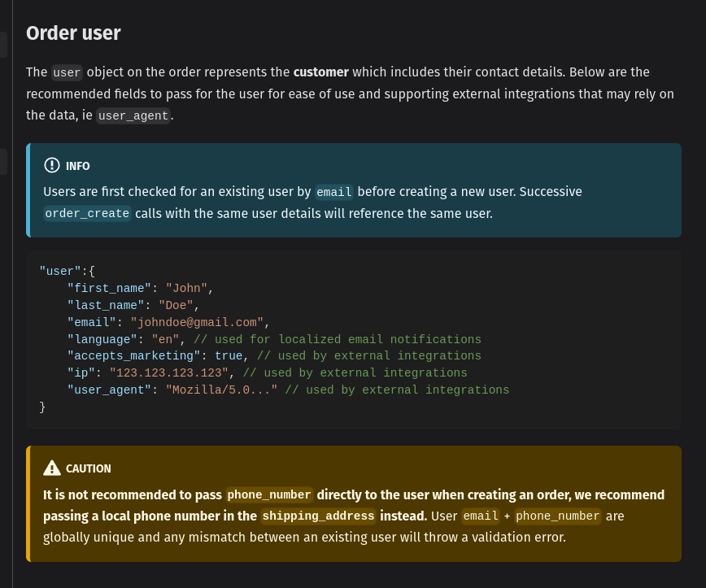Click the "123.123.123.123" IP value
Image resolution: width=706 pixels, height=588 pixels.
168,372
